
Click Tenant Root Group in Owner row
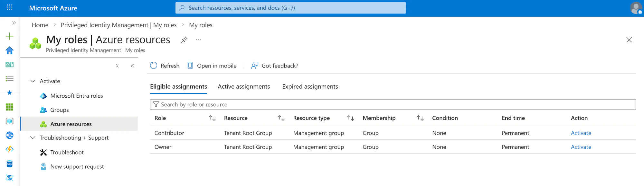[x=248, y=147]
